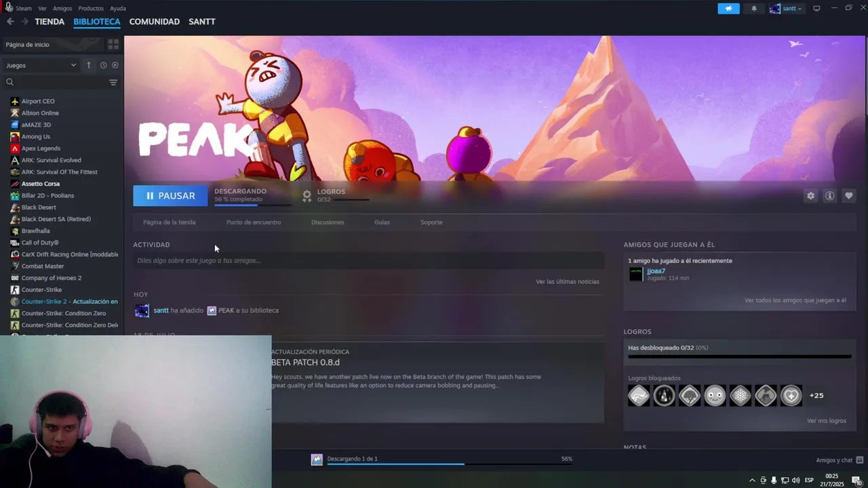The height and width of the screenshot is (488, 868).
Task: Select Assetto Corsa in the library
Action: (41, 184)
